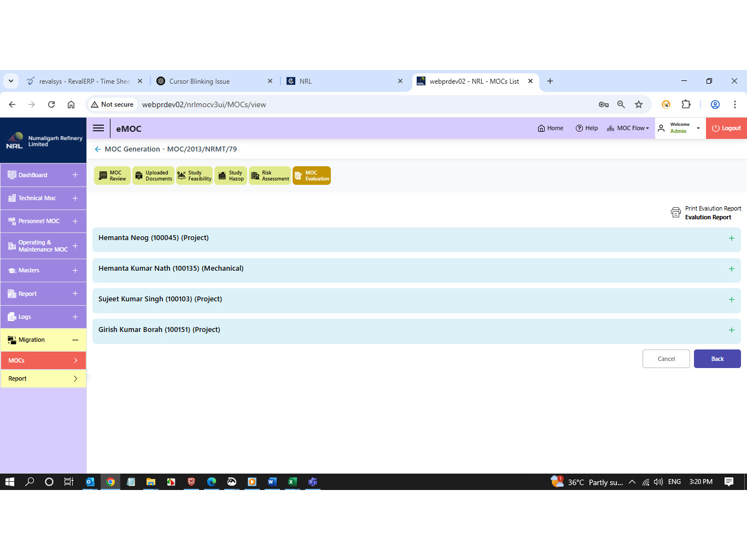Expand Sujeet Kumar Singh evaluation row
This screenshot has height=560, width=747.
coord(731,300)
